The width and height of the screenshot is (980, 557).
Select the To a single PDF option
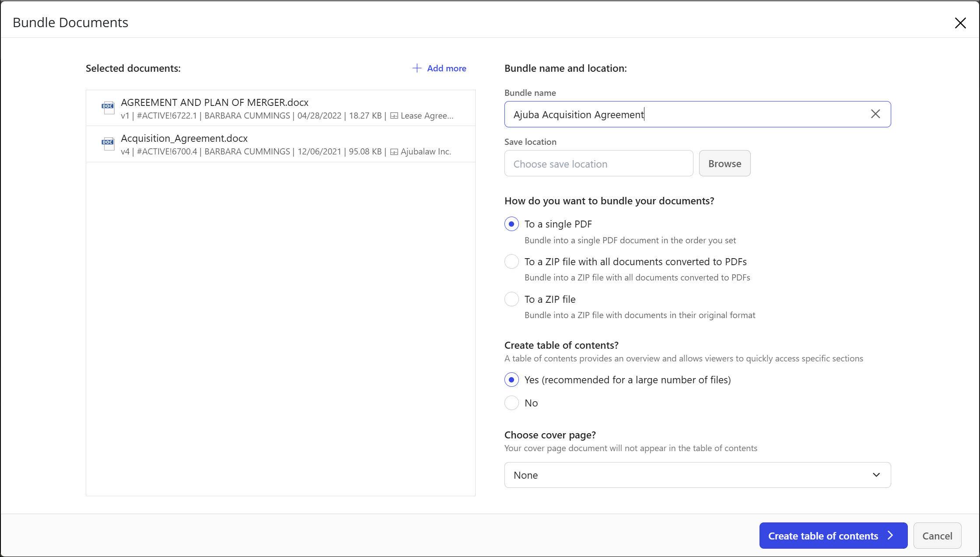click(x=511, y=224)
